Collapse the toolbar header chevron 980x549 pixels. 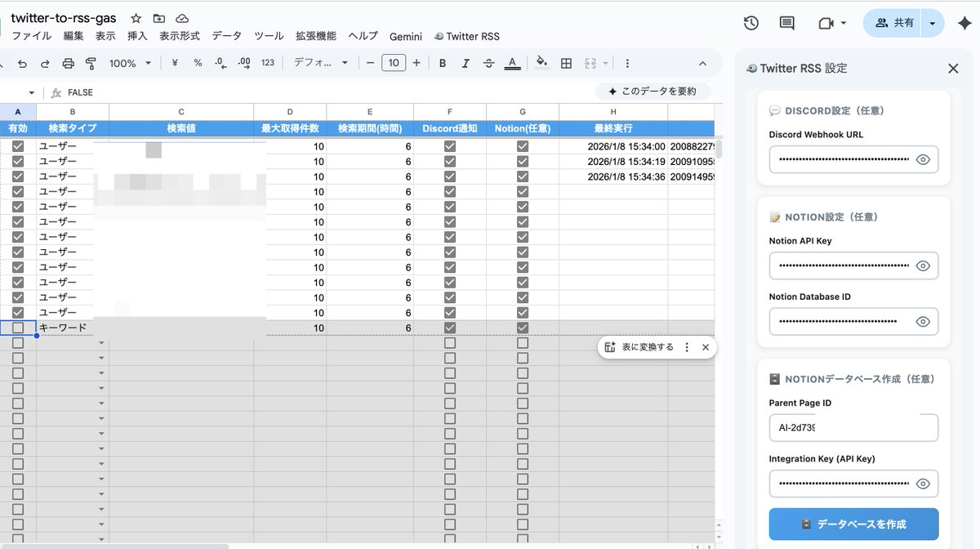point(703,63)
